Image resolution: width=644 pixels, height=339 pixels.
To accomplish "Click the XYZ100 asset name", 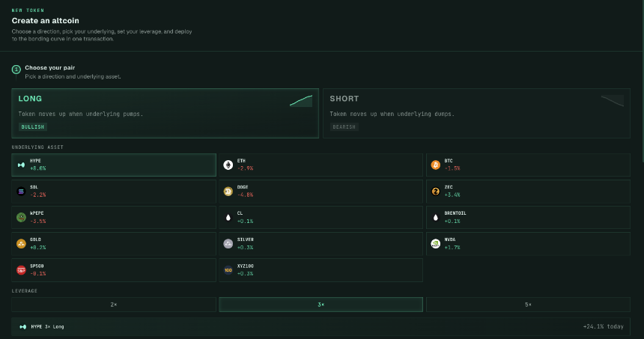I will point(245,266).
